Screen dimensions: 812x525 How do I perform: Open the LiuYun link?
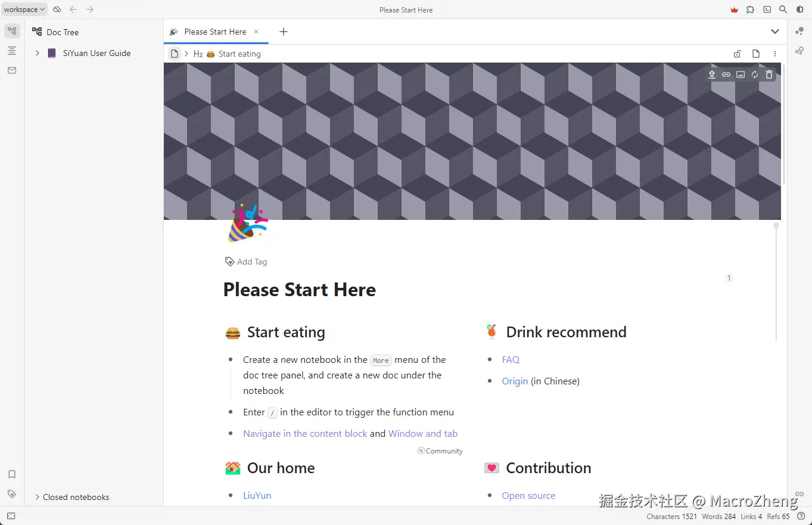click(x=257, y=495)
